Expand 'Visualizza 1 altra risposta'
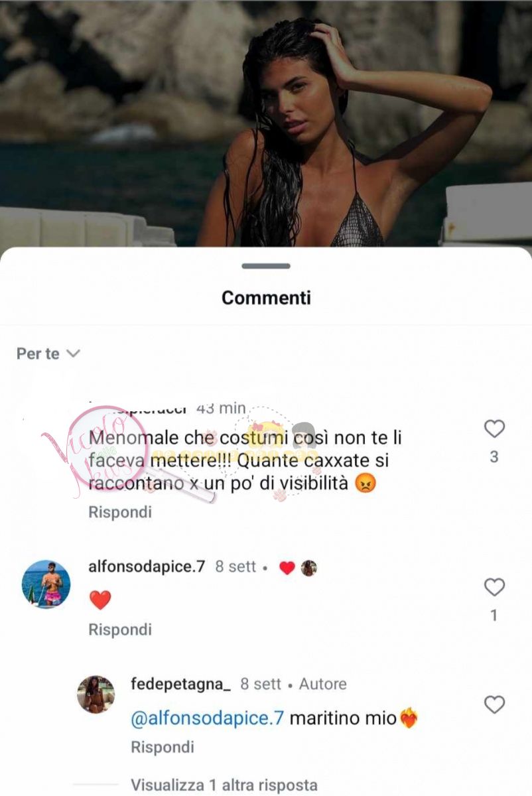The image size is (532, 796). tap(224, 785)
